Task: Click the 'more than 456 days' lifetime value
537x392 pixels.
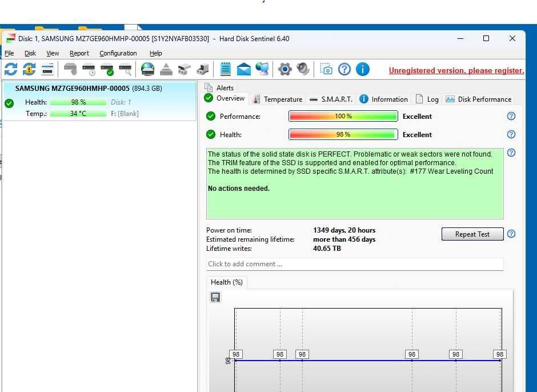Action: pos(344,239)
